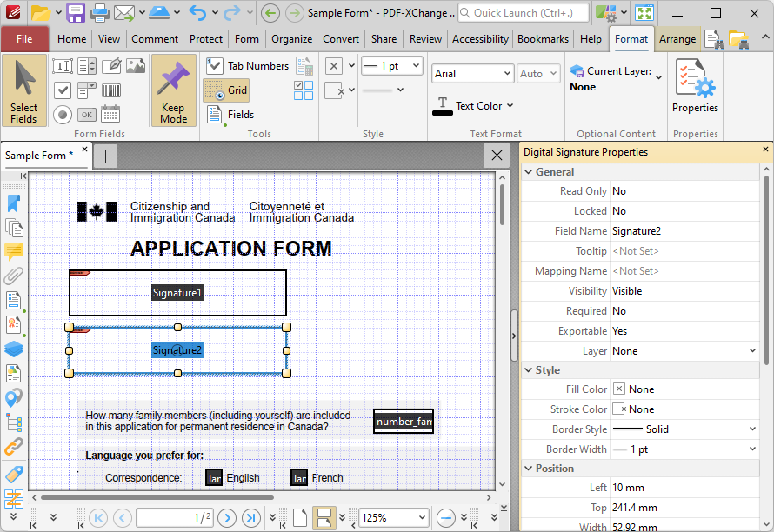The width and height of the screenshot is (774, 532).
Task: Open the Attachments paperclip pane
Action: 14,276
